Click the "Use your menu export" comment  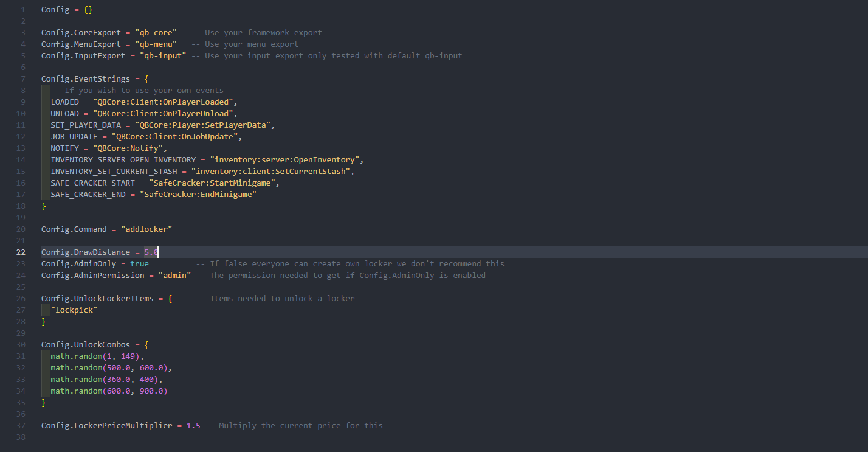244,44
